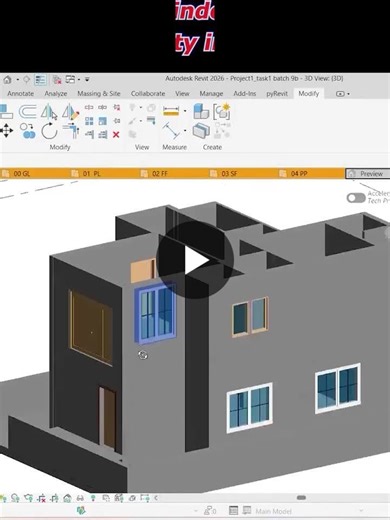The image size is (390, 520).
Task: Open the Manage ribbon tab
Action: coord(211,94)
